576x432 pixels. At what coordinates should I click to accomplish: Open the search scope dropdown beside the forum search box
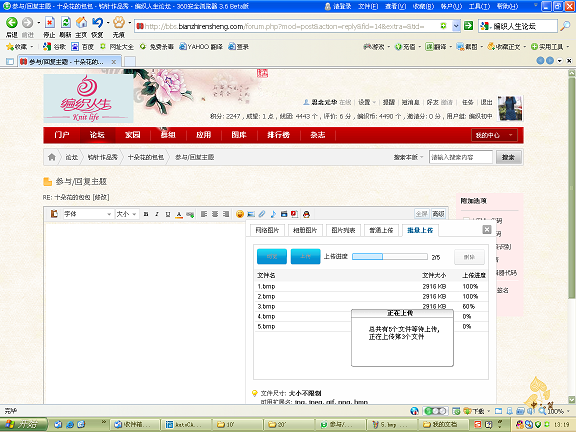point(408,157)
